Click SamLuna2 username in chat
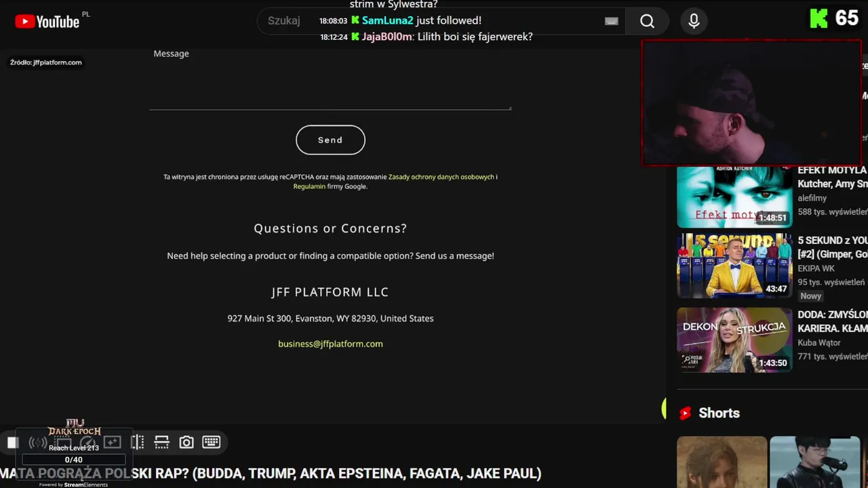 [387, 21]
